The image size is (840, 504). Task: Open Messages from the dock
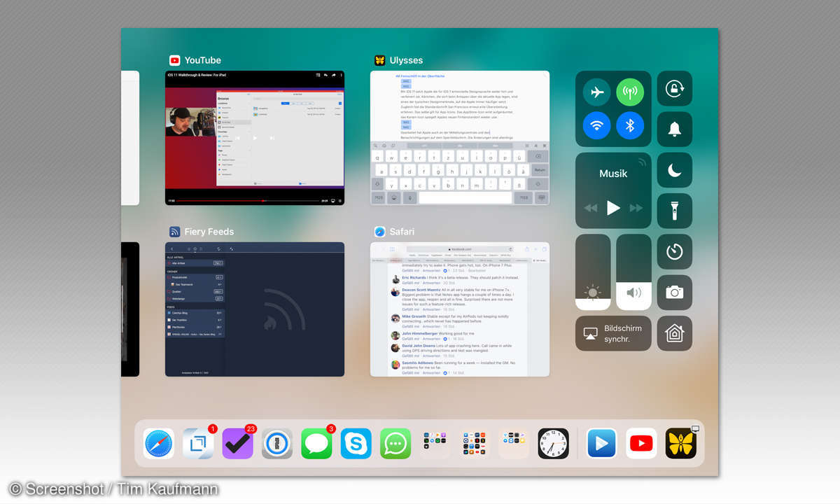pos(316,444)
